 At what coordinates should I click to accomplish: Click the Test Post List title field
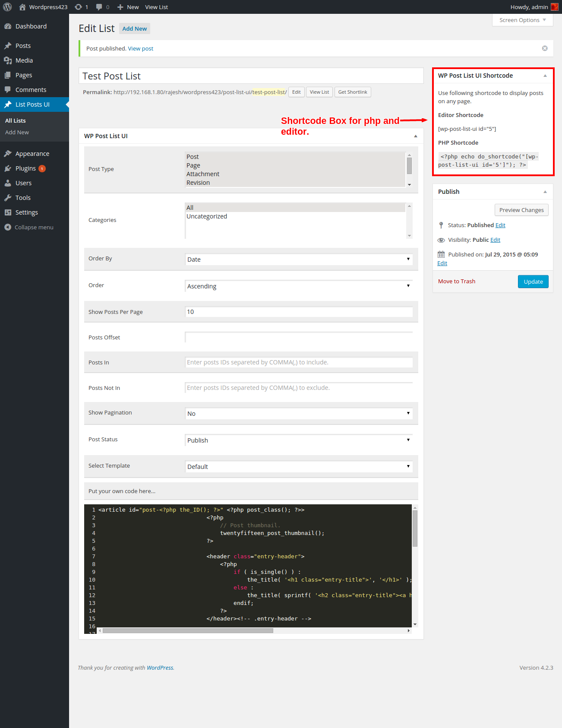click(x=251, y=76)
